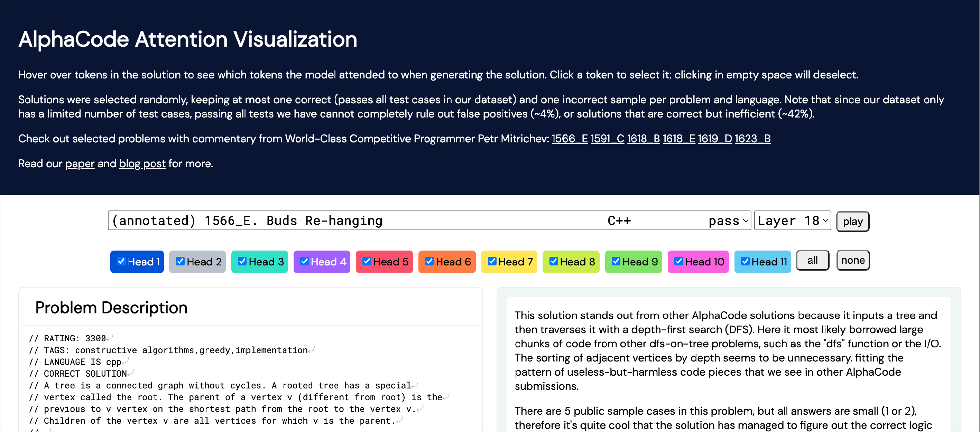Follow the 'paper' link

click(x=80, y=164)
